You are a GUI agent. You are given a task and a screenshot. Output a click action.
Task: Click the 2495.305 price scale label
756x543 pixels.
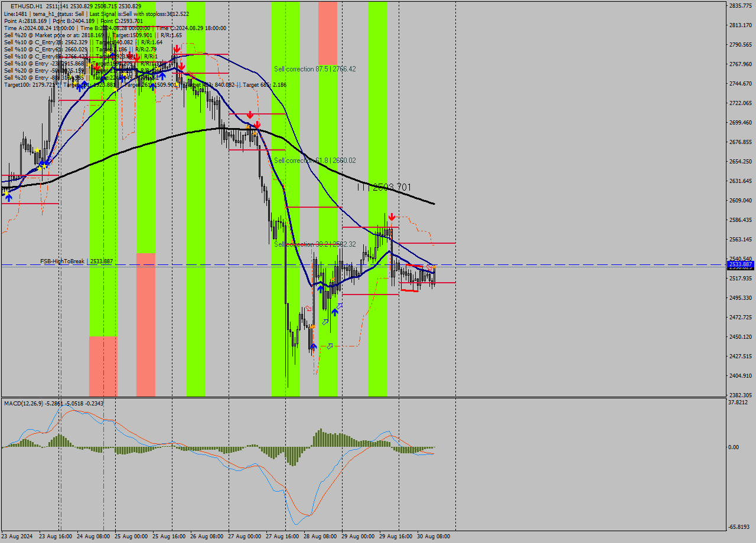pos(741,298)
